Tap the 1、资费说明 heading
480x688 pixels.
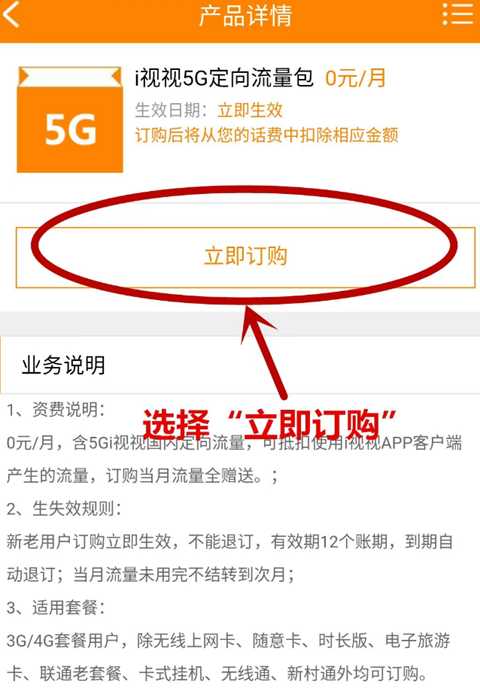pos(56,410)
